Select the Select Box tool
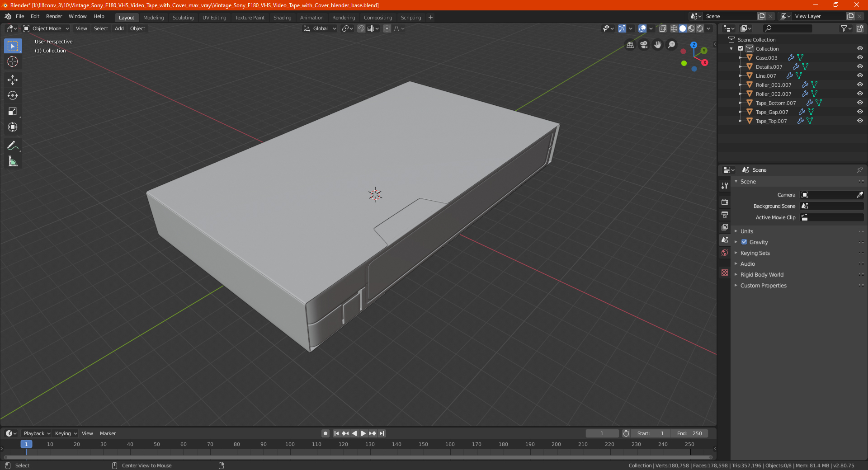The height and width of the screenshot is (470, 868). click(13, 46)
